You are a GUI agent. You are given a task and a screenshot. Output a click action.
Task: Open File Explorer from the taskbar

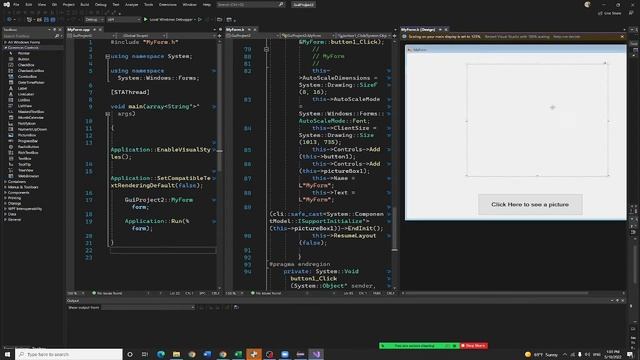coord(176,354)
